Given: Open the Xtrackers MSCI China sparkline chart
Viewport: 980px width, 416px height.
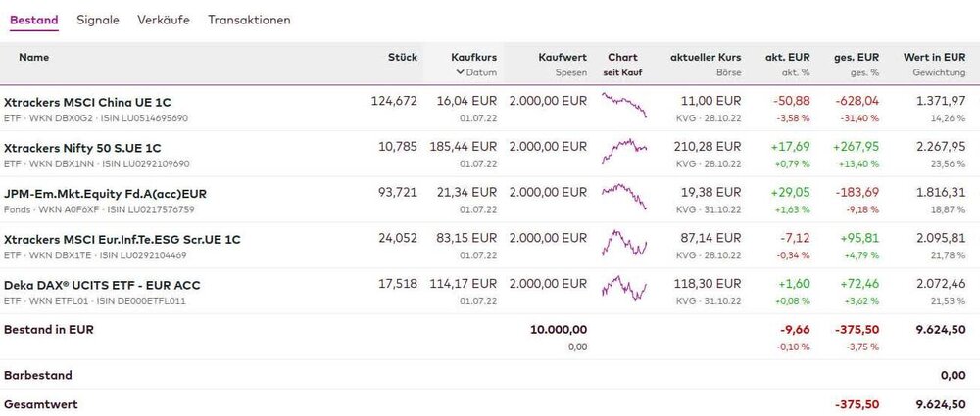Looking at the screenshot, I should [x=623, y=105].
